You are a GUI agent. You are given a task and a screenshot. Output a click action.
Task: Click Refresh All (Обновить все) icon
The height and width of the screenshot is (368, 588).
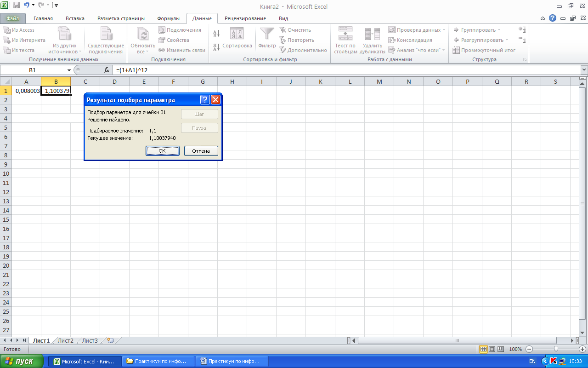point(143,35)
